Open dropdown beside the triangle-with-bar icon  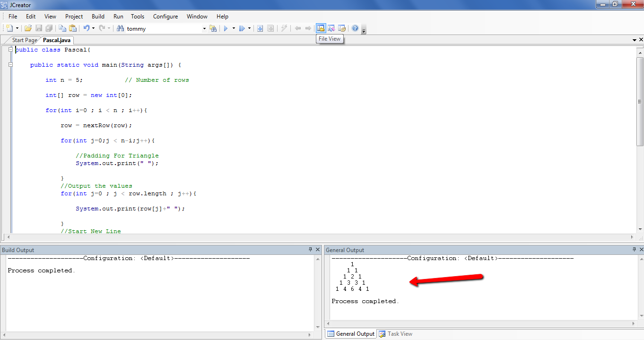click(249, 28)
